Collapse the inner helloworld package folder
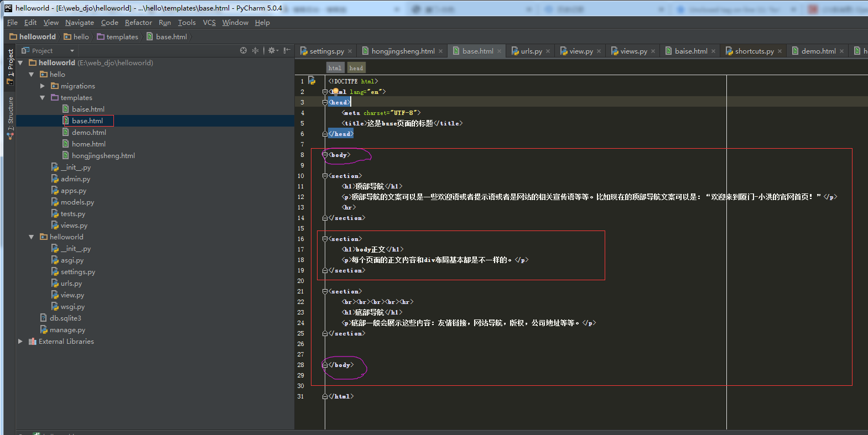This screenshot has width=868, height=435. point(32,237)
